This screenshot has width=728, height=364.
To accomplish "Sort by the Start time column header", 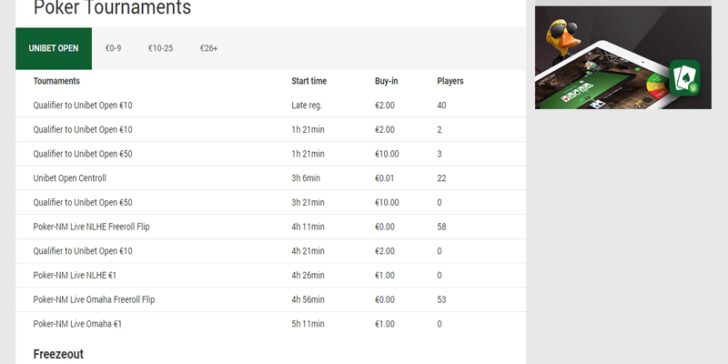I will [x=309, y=81].
